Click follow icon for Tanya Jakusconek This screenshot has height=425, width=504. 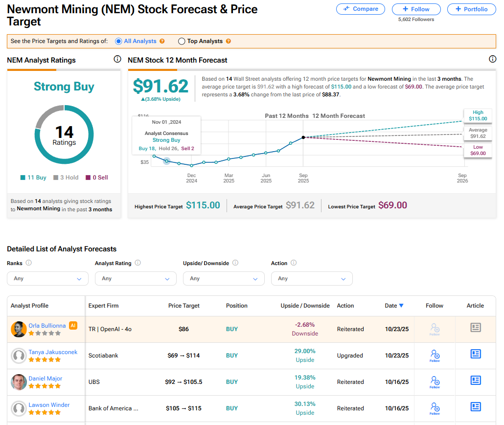pos(435,355)
